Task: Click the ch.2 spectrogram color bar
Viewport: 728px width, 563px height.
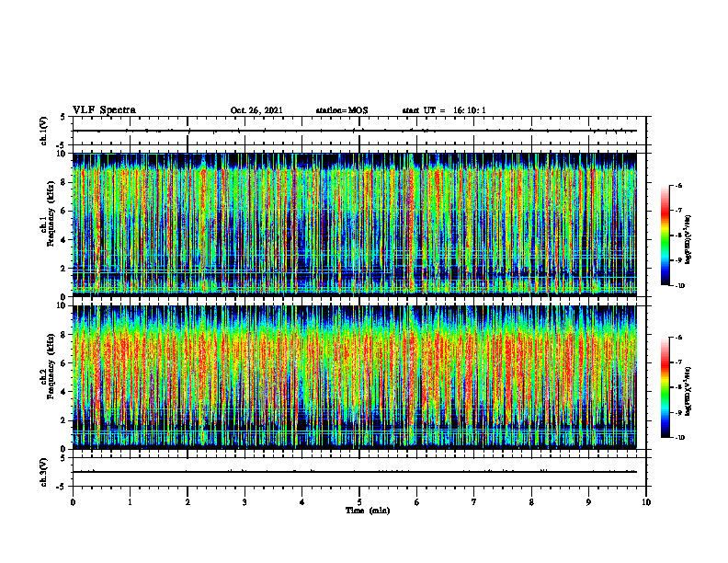Action: pos(665,387)
